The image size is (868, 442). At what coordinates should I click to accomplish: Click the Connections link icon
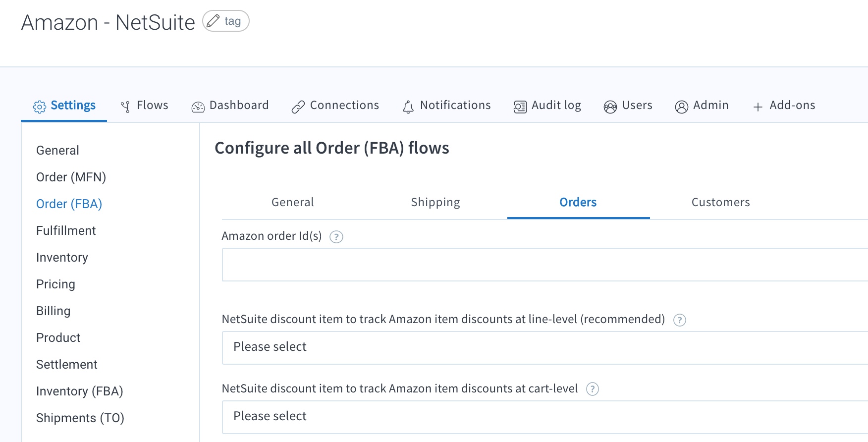pos(298,107)
